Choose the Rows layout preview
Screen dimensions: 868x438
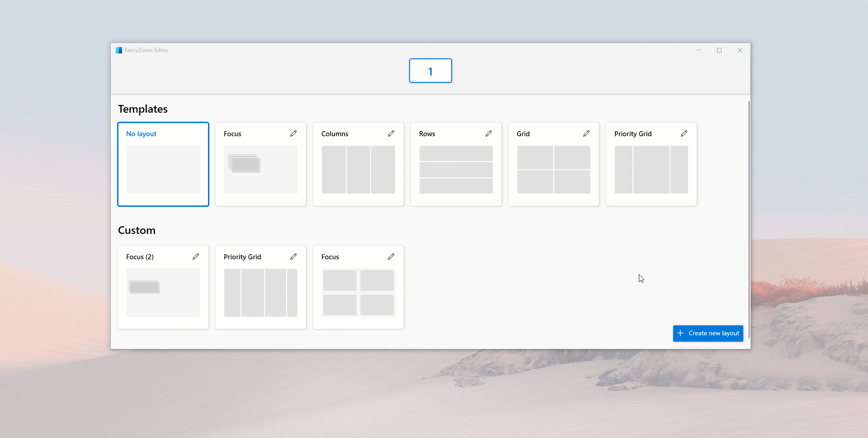point(456,170)
